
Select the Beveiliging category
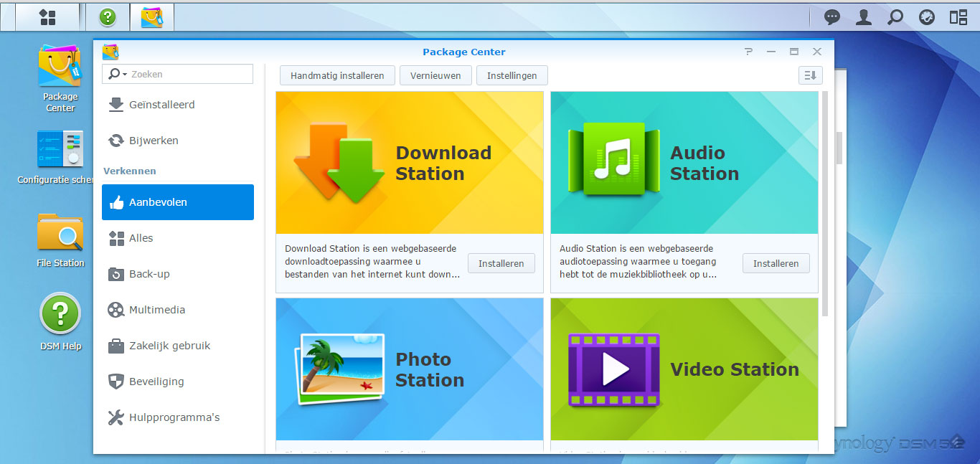(x=178, y=382)
